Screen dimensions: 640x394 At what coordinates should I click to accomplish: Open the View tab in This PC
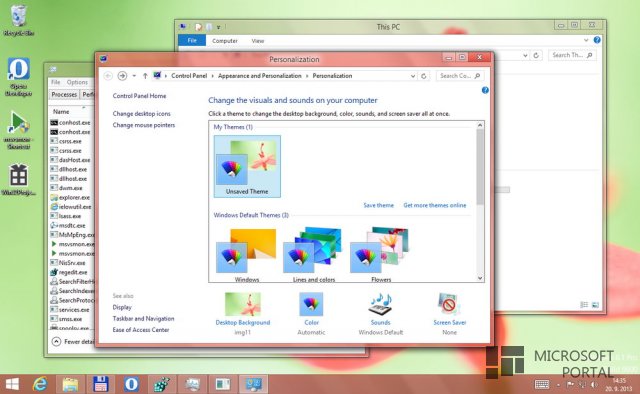click(258, 41)
